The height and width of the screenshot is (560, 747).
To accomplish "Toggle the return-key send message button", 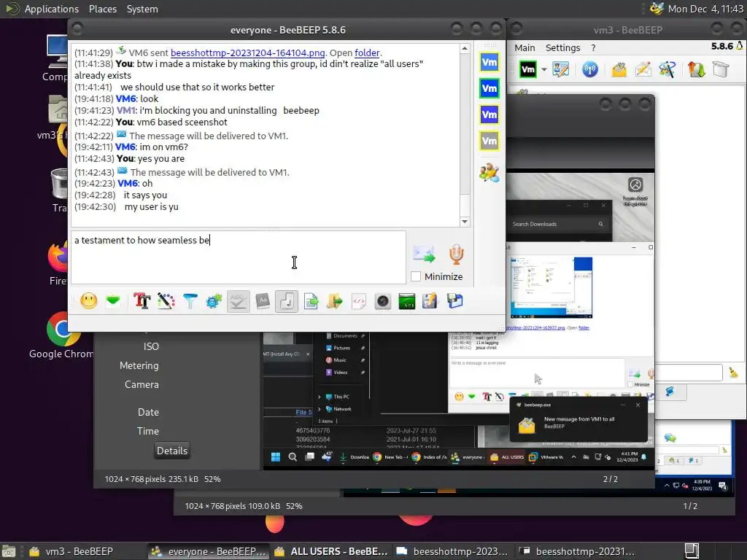I will (286, 301).
